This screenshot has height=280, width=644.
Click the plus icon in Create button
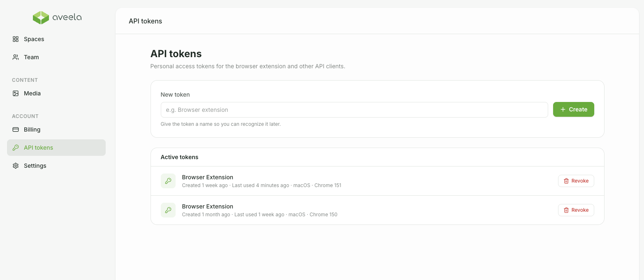(563, 109)
